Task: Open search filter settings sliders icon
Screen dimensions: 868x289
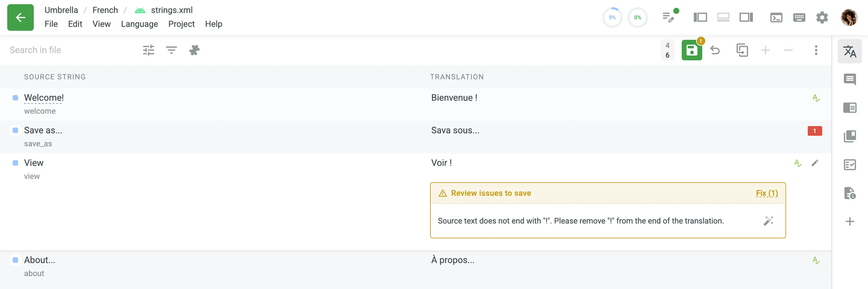Action: click(148, 50)
